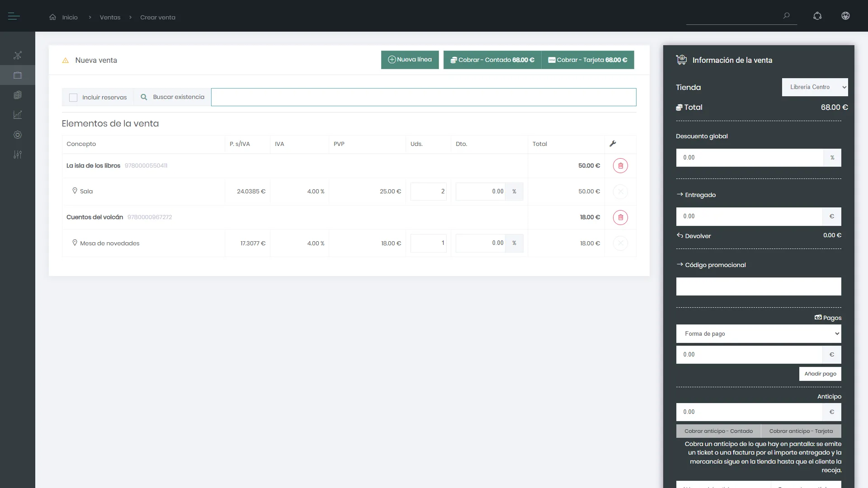This screenshot has height=488, width=868.
Task: Open the chart statistics sidebar icon
Action: 18,115
